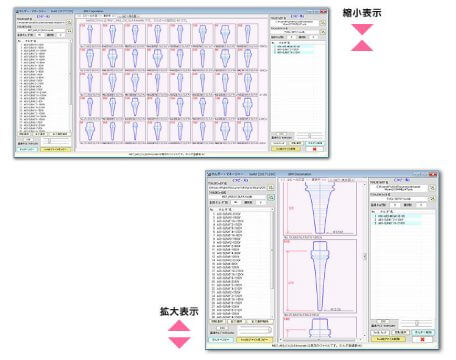456x360 pixels.
Task: Open fourth thumbnail in second row, upper window
Action: [157, 58]
